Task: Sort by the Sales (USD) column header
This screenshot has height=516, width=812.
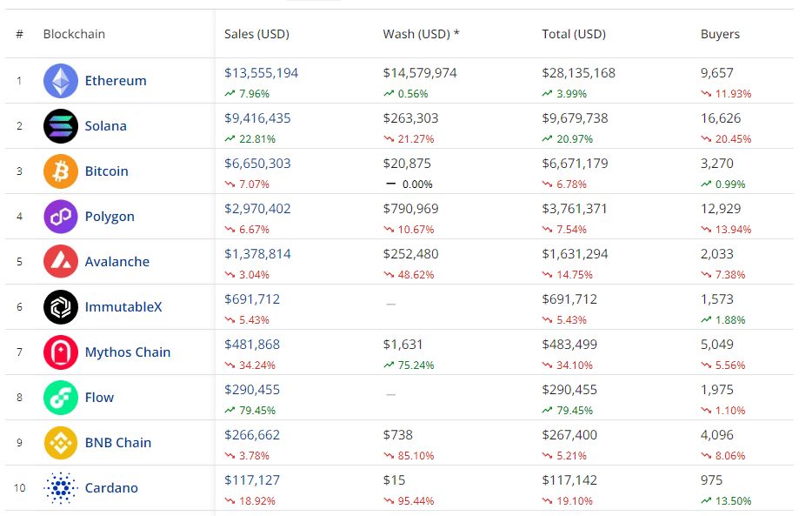Action: tap(256, 34)
